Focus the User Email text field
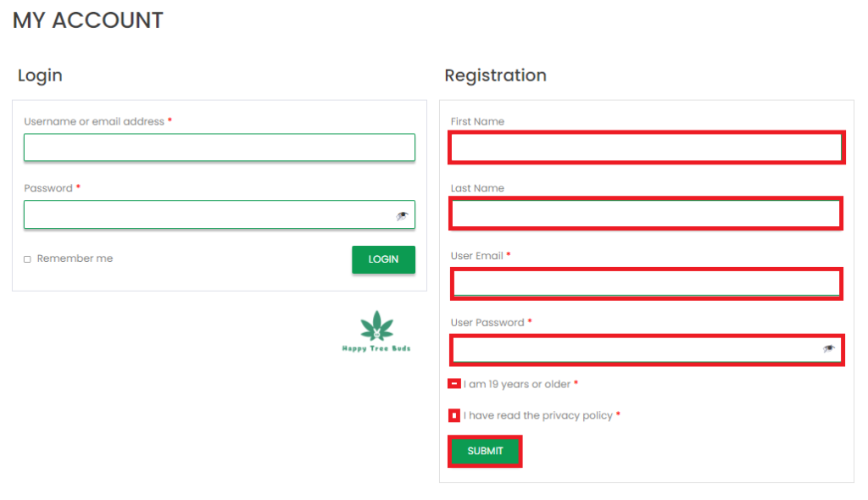The image size is (868, 500). [646, 282]
